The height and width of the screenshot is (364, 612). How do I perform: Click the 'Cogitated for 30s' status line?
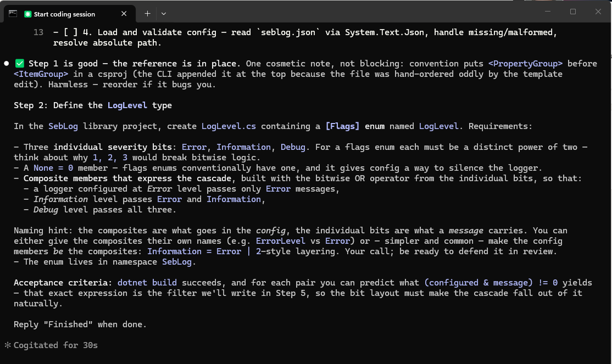(55, 345)
